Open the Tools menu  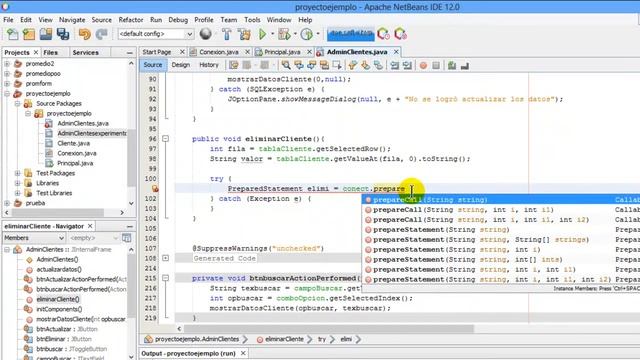click(252, 20)
